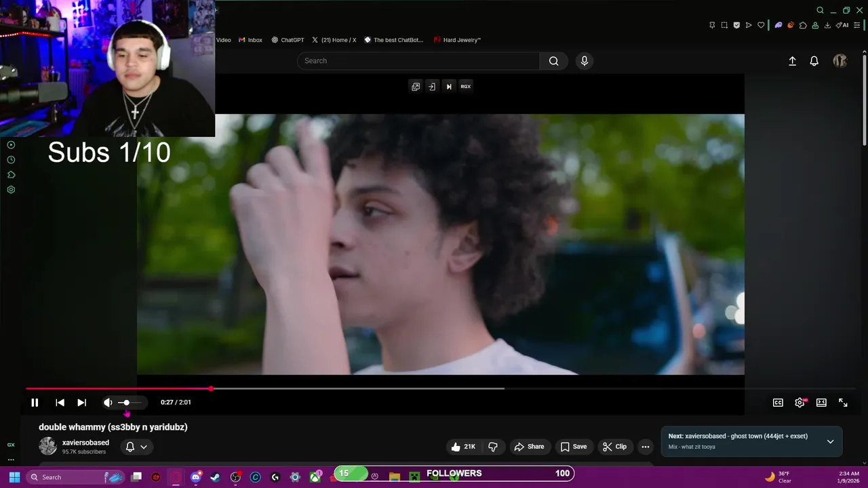Screen dimensions: 868x488
Task: Open the more actions (three dots) menu
Action: pos(646,447)
